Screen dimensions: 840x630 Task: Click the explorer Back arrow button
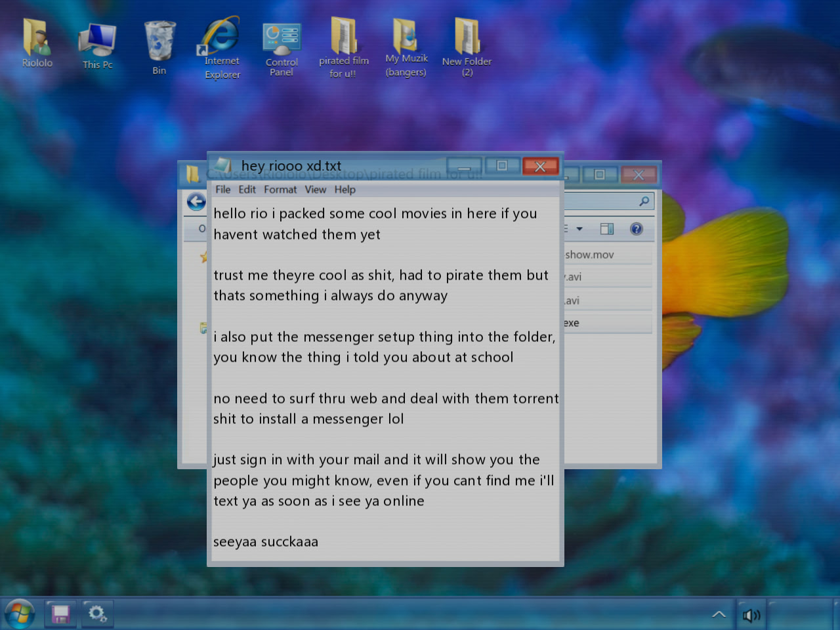point(196,201)
